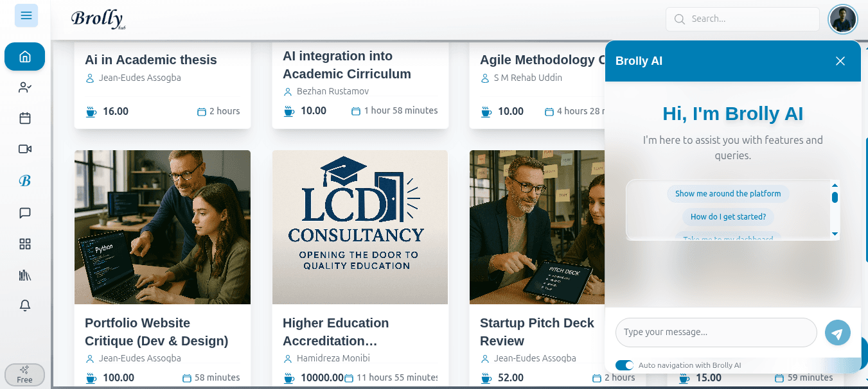Open the video sessions sidebar icon
The image size is (868, 389).
click(24, 148)
